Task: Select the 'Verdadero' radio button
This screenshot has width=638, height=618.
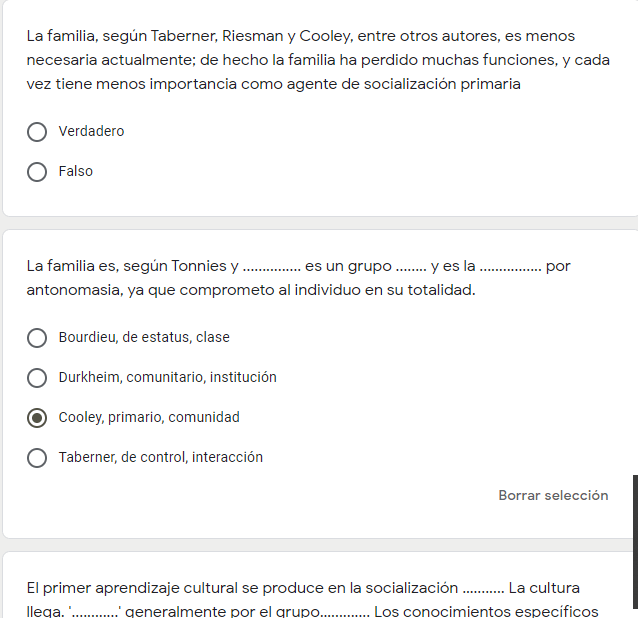Action: (x=37, y=132)
